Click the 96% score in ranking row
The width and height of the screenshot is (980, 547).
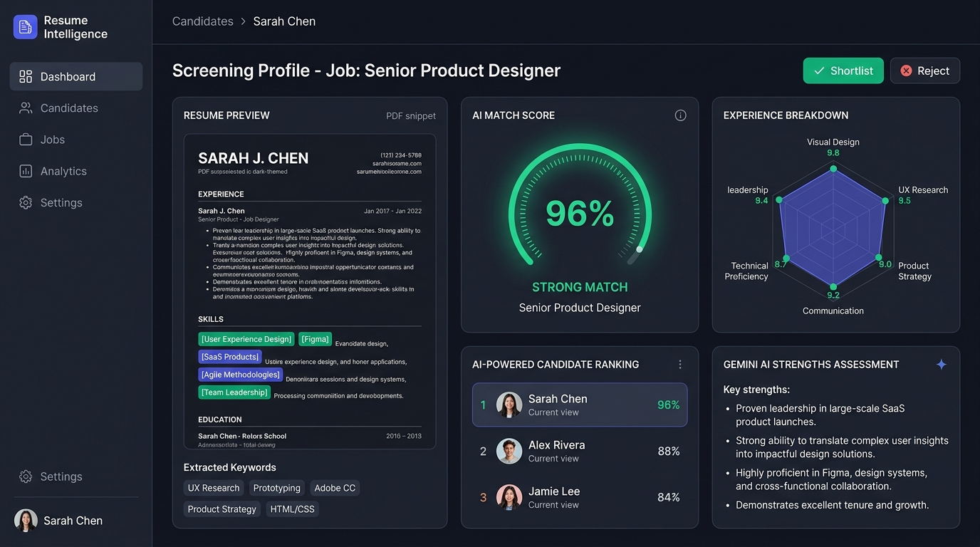[669, 405]
